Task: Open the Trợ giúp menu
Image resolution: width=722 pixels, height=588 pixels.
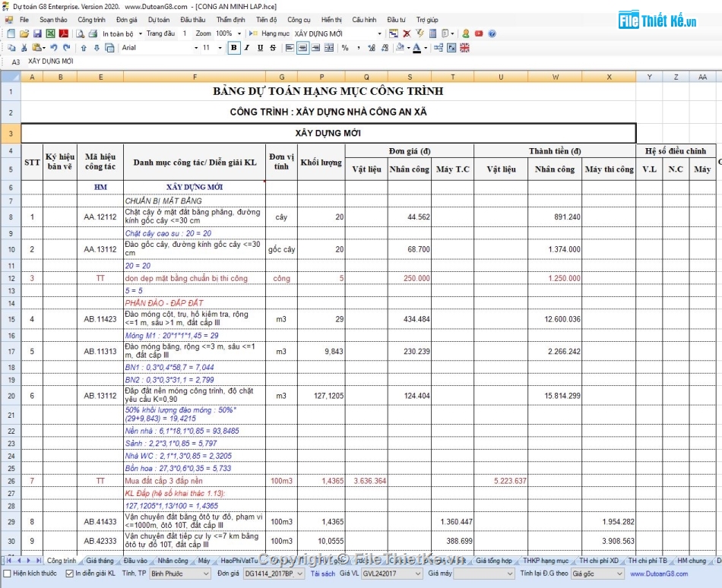Action: [x=427, y=20]
